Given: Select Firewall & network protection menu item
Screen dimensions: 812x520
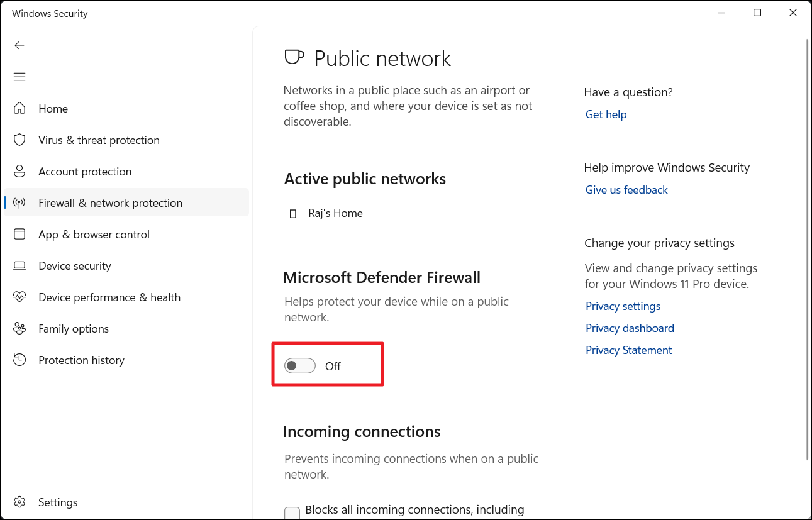Looking at the screenshot, I should tap(110, 202).
